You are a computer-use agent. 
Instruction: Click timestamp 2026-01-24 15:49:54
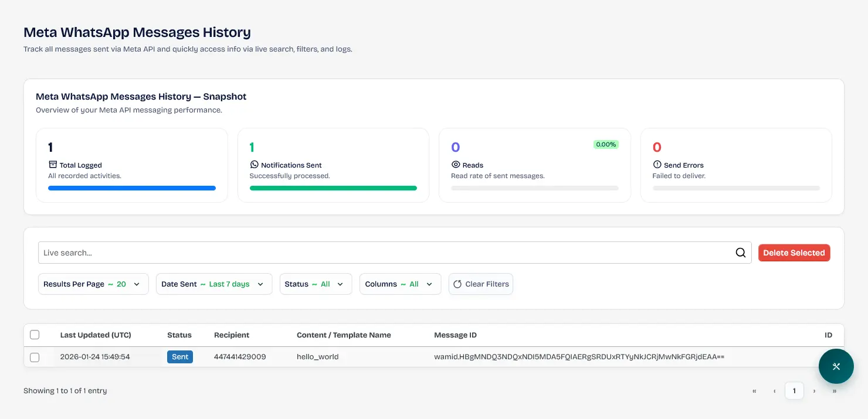95,357
